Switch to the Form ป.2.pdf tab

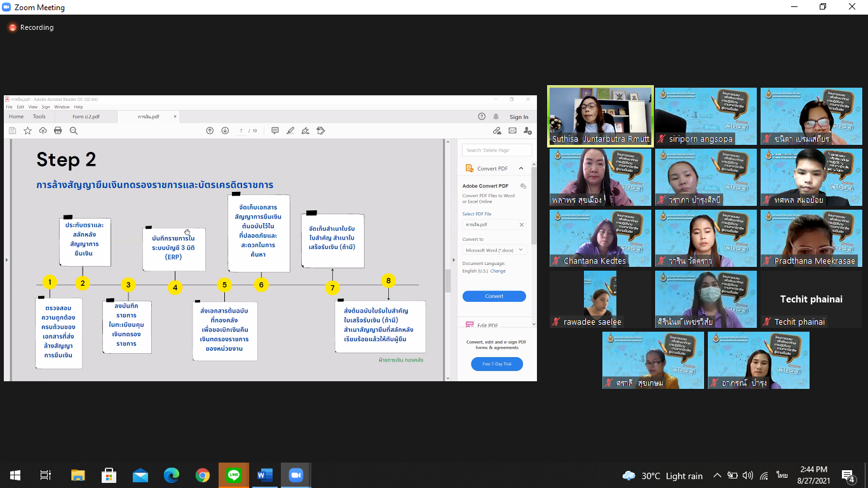coord(86,117)
